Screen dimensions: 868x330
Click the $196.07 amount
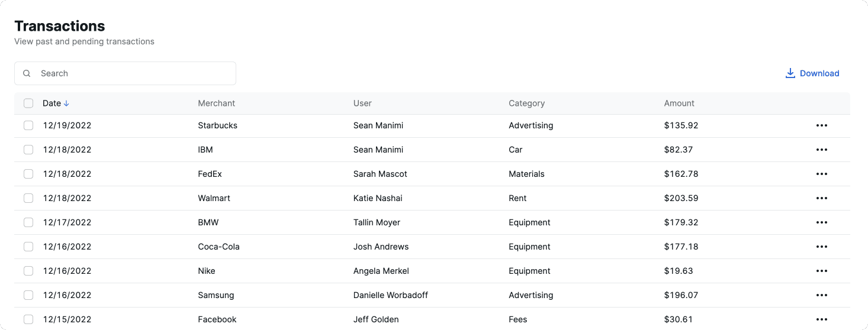681,295
